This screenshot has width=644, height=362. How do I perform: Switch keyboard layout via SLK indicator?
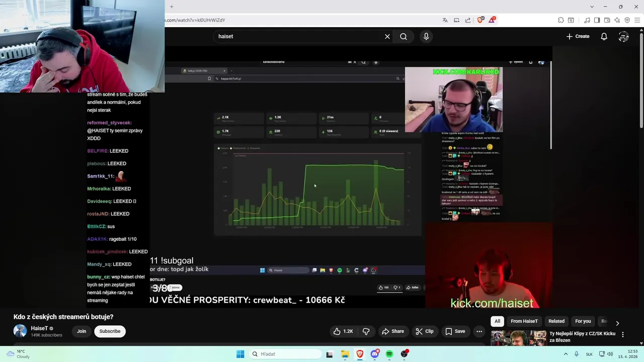[x=589, y=354]
